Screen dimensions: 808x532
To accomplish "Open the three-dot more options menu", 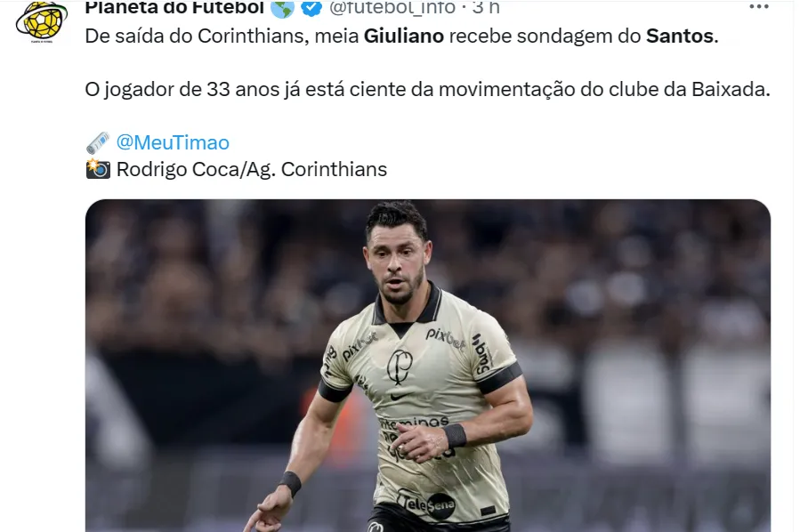I will tap(758, 7).
